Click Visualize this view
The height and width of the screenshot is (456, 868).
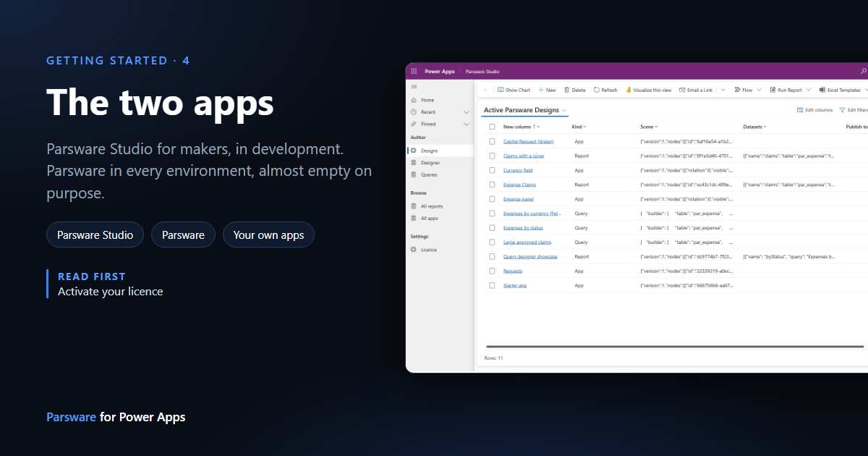click(x=649, y=90)
